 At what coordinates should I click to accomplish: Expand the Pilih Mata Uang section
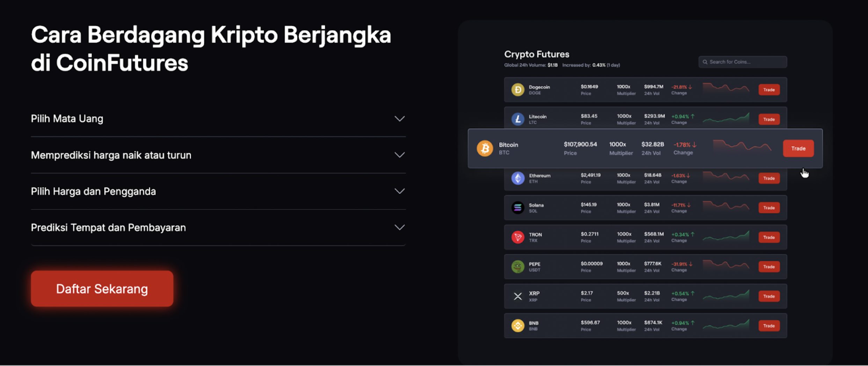pyautogui.click(x=399, y=119)
